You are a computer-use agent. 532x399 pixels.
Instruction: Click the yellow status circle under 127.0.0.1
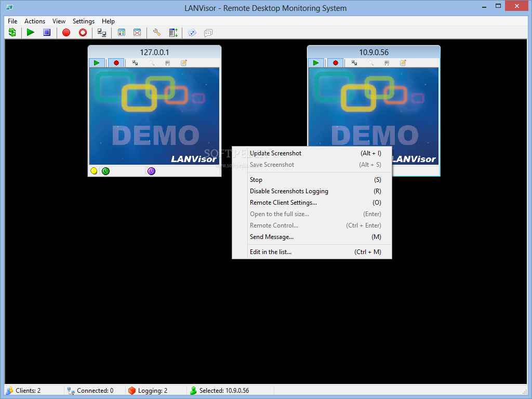click(x=94, y=171)
